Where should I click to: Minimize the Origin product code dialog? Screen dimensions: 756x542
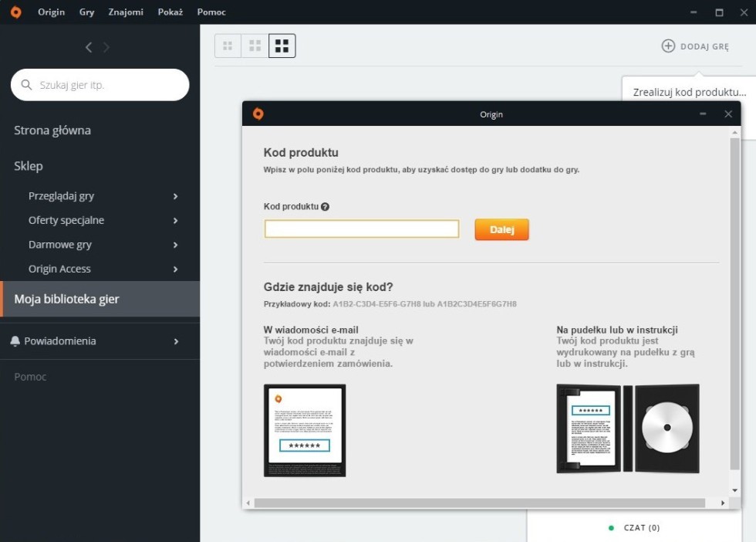[703, 114]
